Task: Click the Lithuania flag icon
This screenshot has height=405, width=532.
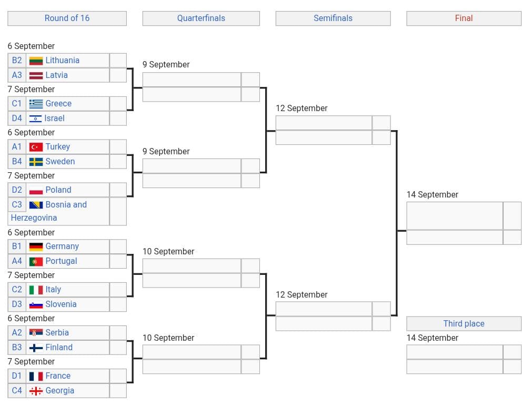Action: (x=36, y=61)
